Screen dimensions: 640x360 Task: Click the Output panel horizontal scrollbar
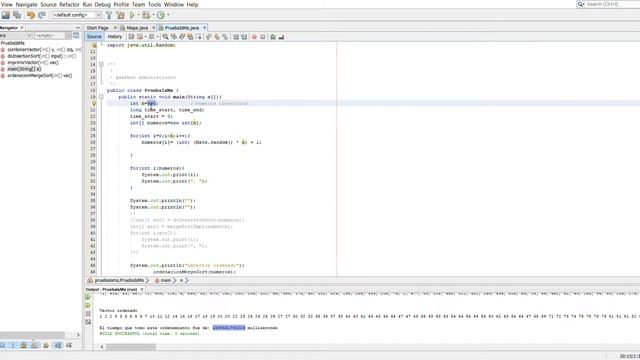[x=131, y=347]
